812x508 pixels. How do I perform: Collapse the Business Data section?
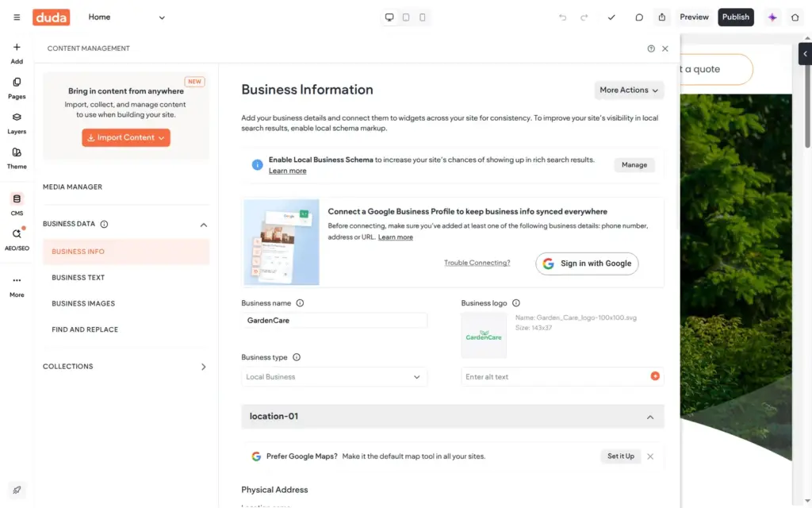pyautogui.click(x=204, y=225)
